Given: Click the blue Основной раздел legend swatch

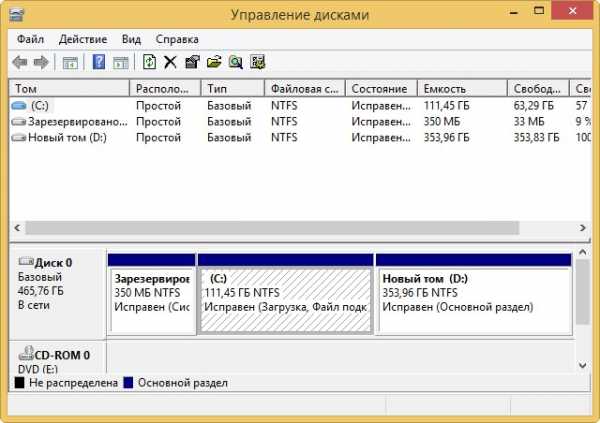Looking at the screenshot, I should click(128, 382).
